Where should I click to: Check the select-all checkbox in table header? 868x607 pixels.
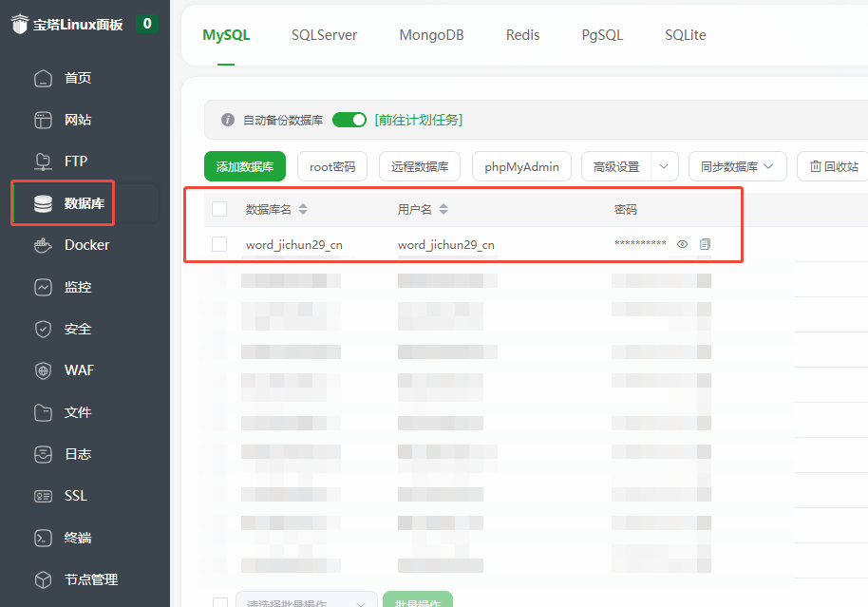[x=219, y=209]
